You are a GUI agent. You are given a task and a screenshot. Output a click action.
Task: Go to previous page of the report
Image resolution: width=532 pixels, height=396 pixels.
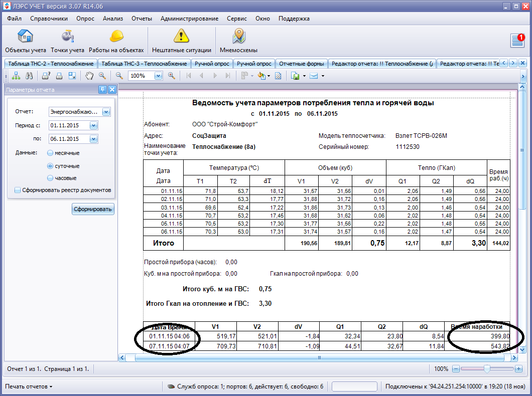coord(202,76)
